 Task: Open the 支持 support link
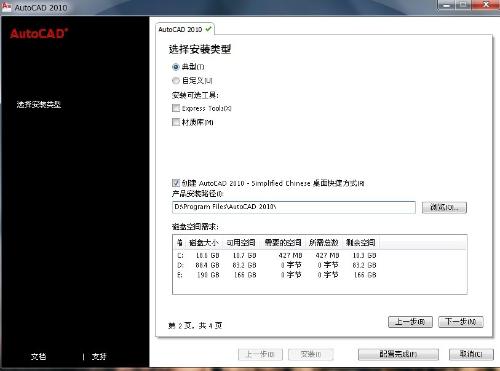pyautogui.click(x=99, y=356)
